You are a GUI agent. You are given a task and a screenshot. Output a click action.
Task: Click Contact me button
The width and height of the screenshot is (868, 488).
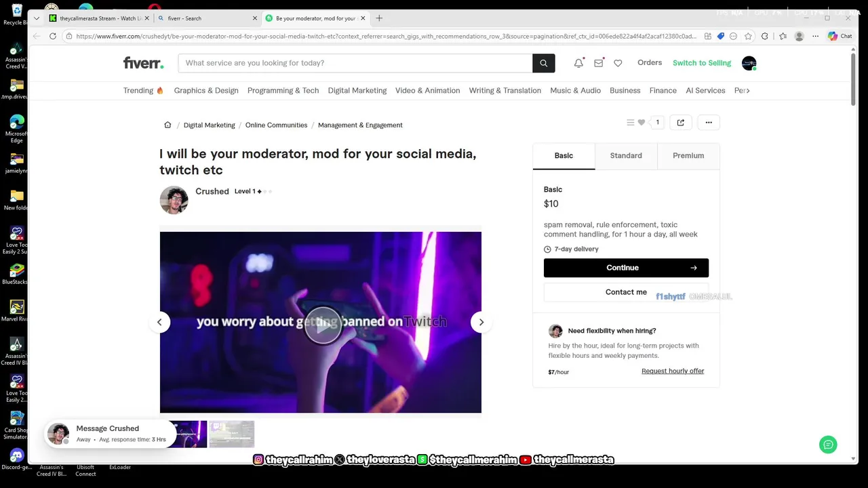(x=626, y=292)
